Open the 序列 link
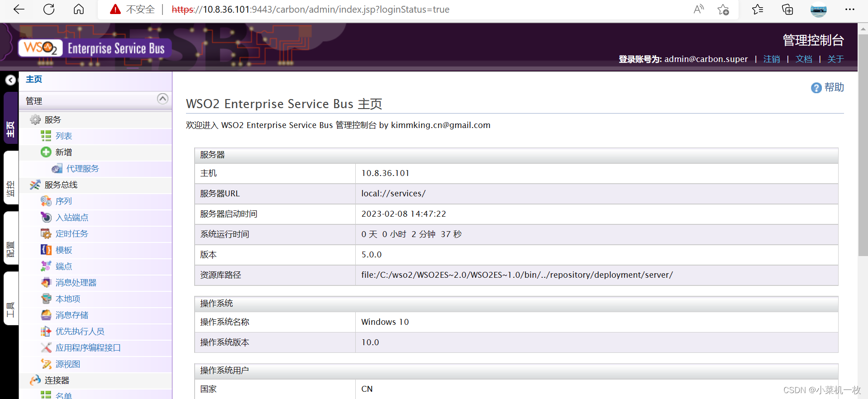The image size is (868, 399). (64, 201)
